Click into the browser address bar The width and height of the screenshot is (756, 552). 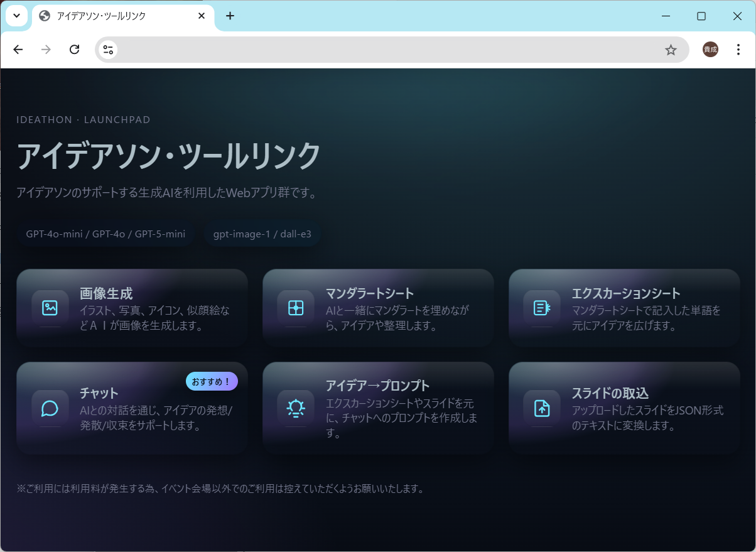pyautogui.click(x=377, y=50)
